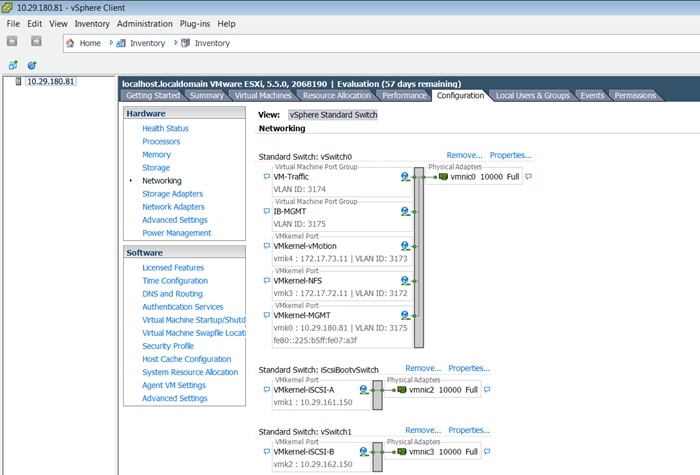Click the port globe icon for VMkernel-iSCSI-A
This screenshot has height=475, width=700.
364,390
